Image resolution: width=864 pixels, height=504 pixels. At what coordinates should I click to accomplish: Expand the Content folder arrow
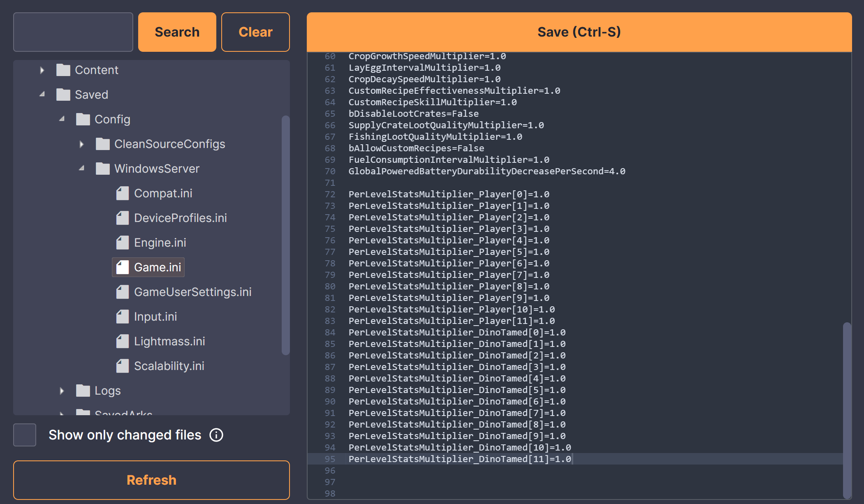coord(42,70)
